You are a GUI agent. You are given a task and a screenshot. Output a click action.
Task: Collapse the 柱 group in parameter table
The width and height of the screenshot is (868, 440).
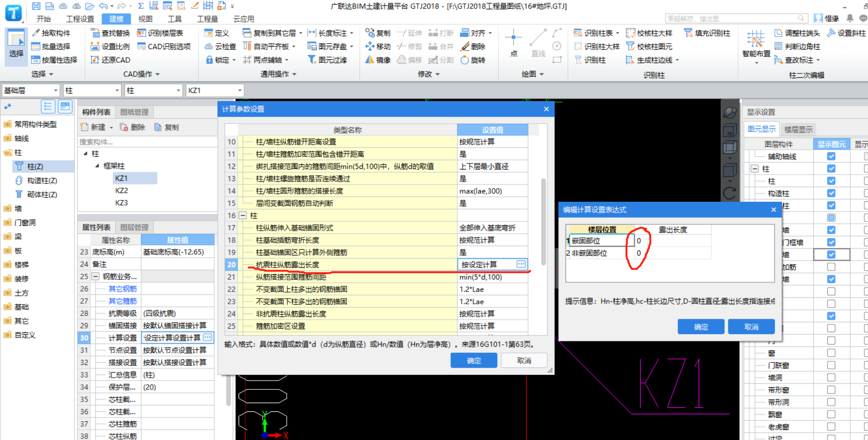pyautogui.click(x=243, y=215)
